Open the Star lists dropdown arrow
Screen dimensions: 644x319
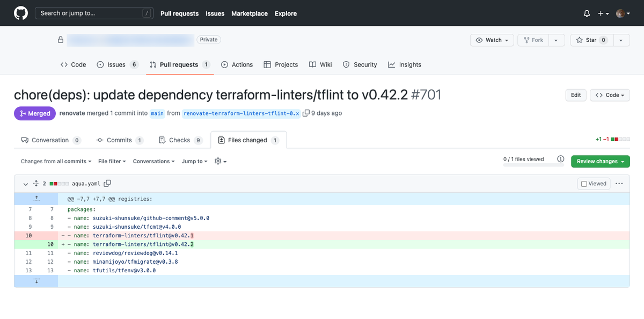(x=621, y=40)
